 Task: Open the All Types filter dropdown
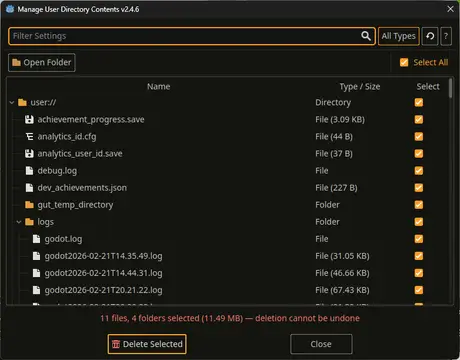click(399, 36)
